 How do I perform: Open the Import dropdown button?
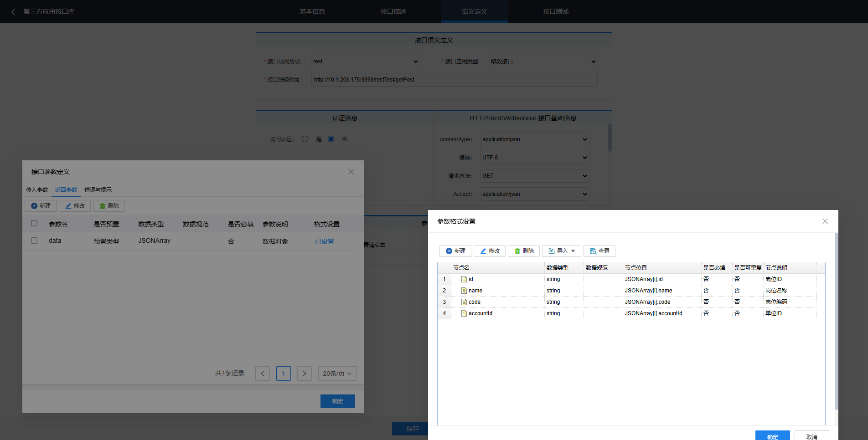pos(561,251)
